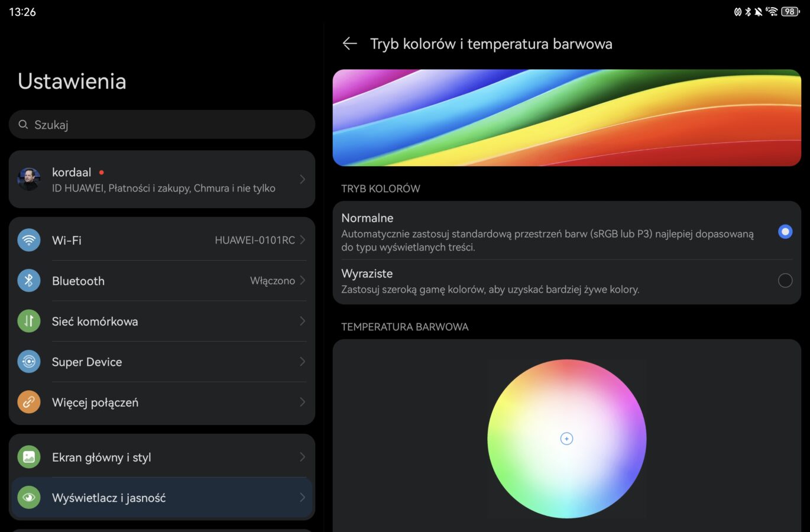Open Bluetooth details via its chevron
The height and width of the screenshot is (532, 810).
point(302,281)
